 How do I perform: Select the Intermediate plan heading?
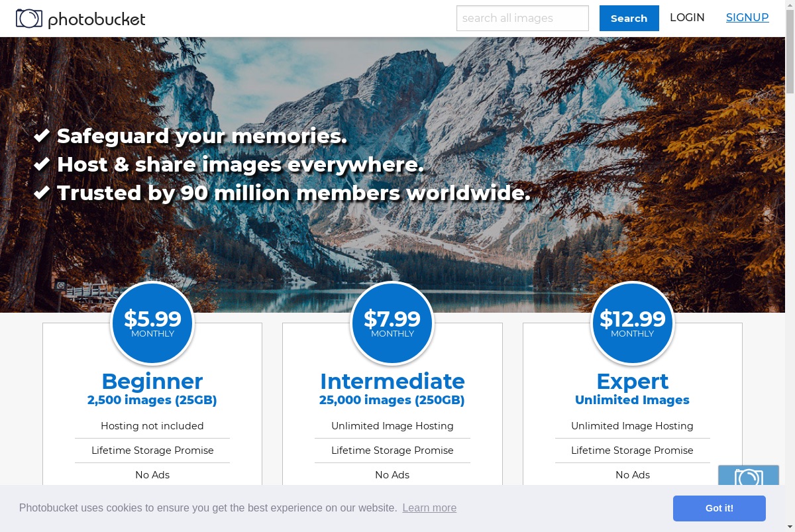tap(392, 382)
